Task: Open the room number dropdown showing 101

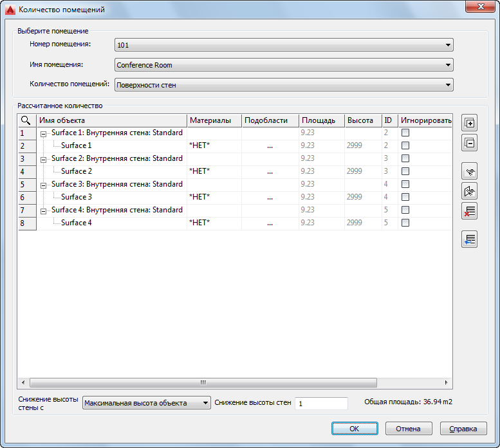Action: point(284,45)
